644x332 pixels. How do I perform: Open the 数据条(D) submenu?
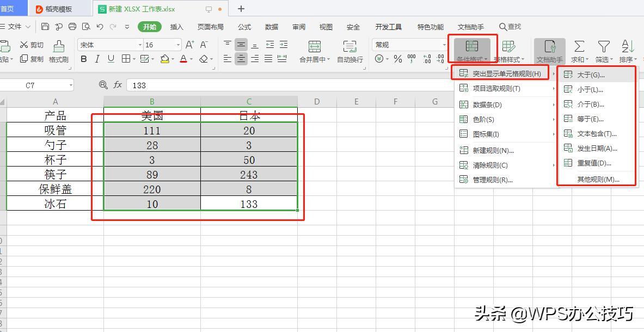tap(487, 104)
